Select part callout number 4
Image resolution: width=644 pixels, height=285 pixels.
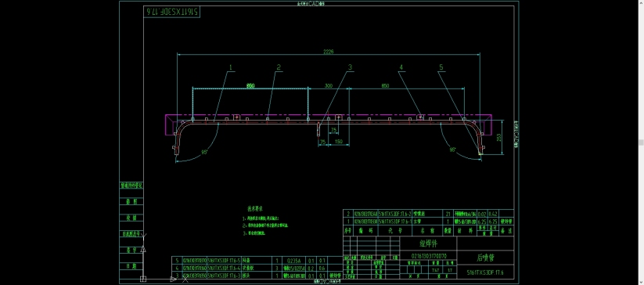tap(401, 67)
